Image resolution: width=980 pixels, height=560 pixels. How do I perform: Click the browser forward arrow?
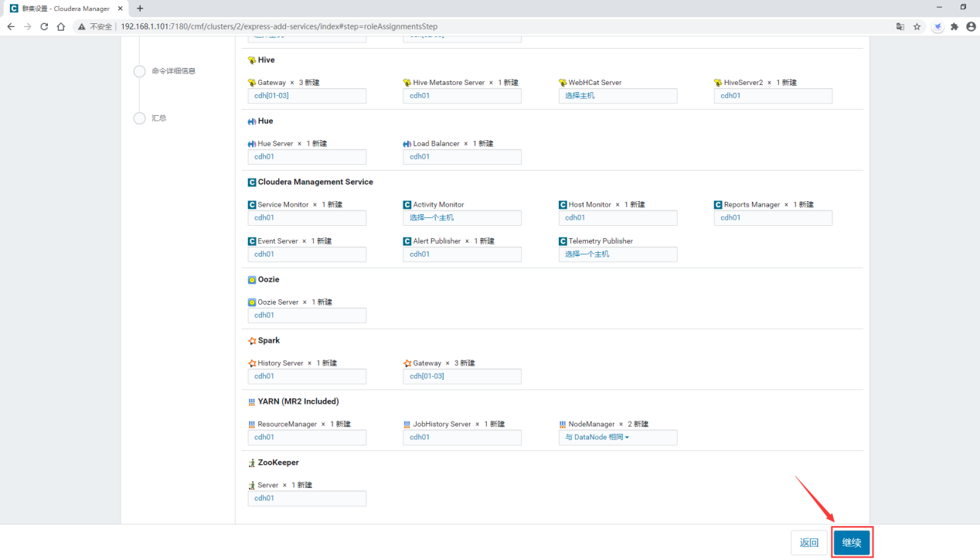pyautogui.click(x=28, y=26)
